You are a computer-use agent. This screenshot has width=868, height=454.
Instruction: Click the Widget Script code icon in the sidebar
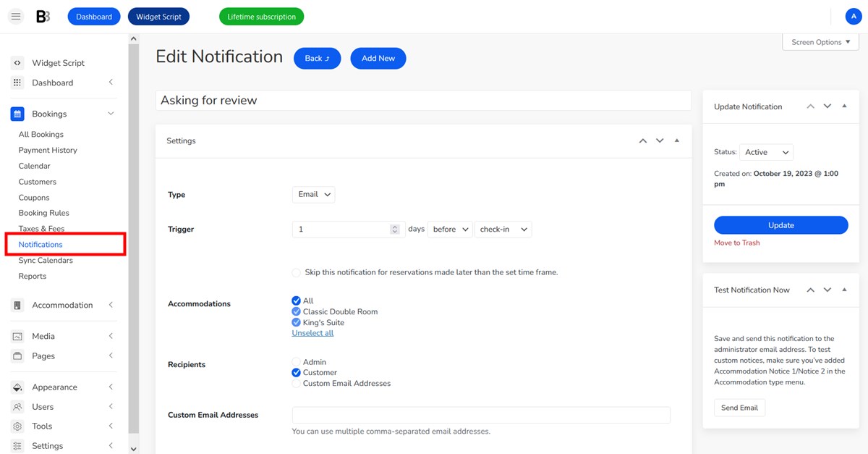point(17,63)
